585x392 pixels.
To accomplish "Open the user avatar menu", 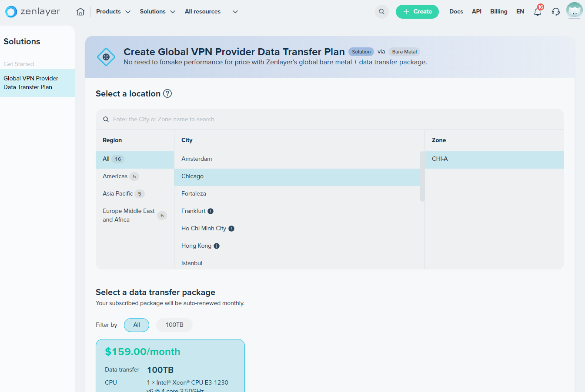I will pyautogui.click(x=575, y=11).
